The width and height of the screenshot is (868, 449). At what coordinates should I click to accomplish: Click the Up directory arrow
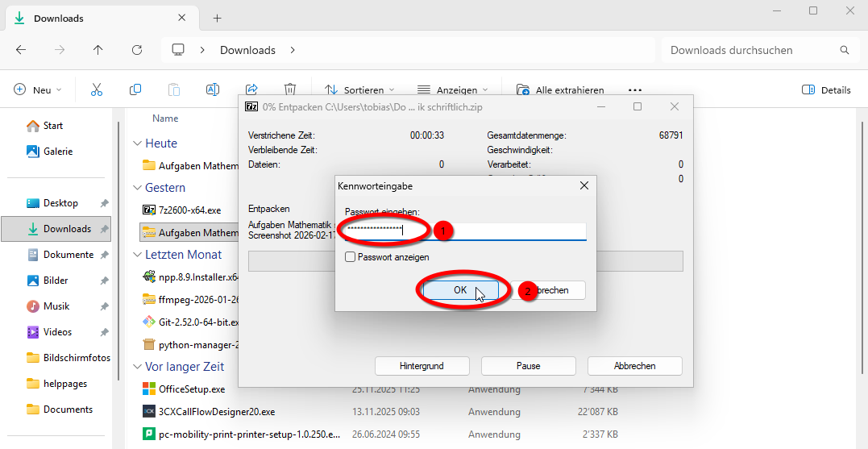pyautogui.click(x=98, y=50)
